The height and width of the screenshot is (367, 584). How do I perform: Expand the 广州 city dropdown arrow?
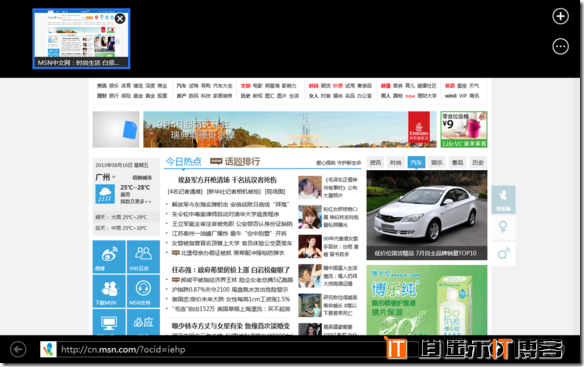114,177
